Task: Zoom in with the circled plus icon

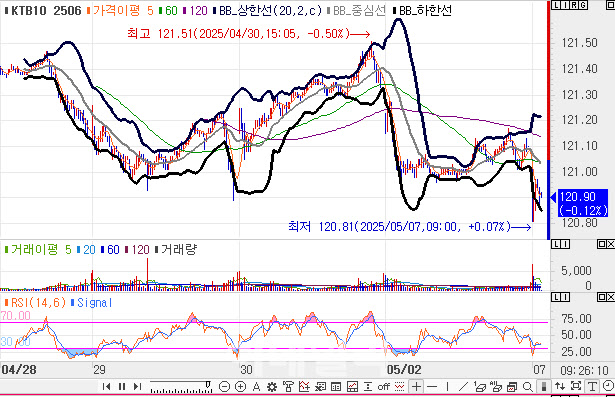Action: 240,386
